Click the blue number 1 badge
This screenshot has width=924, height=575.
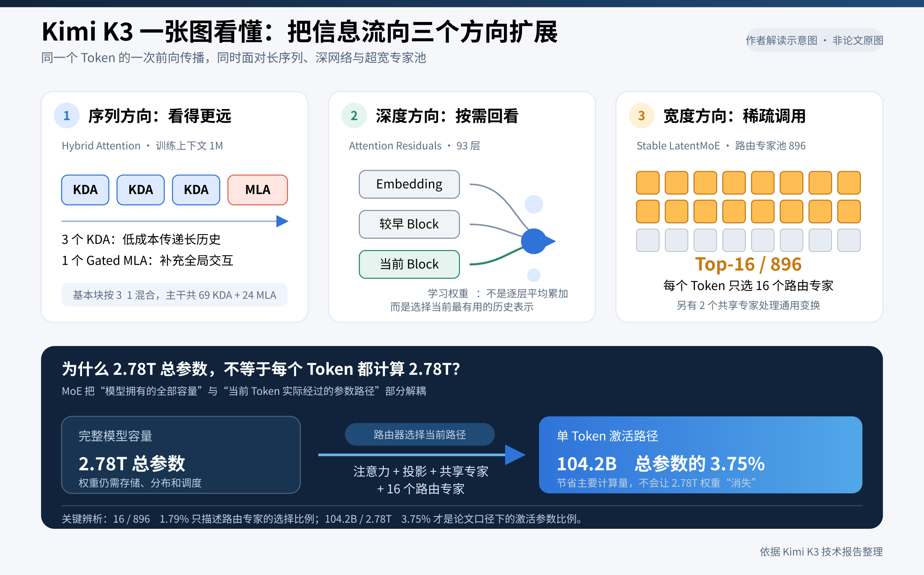(x=67, y=116)
